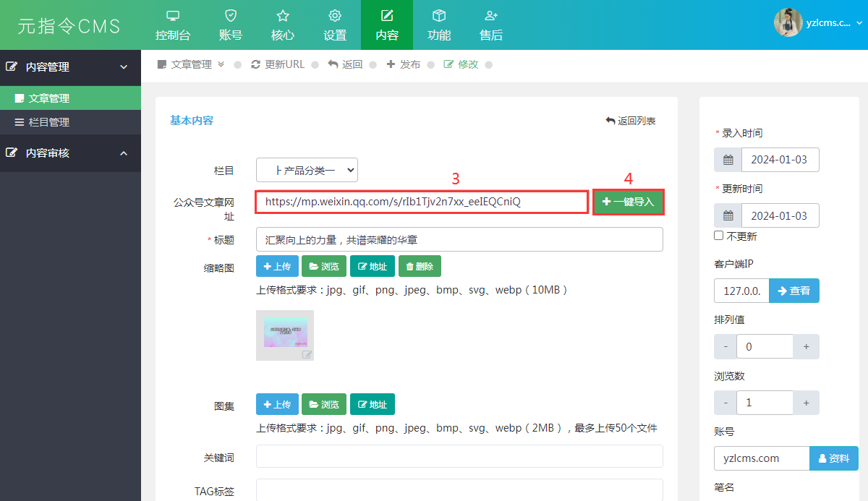The image size is (868, 501).
Task: Click the 返回列表 link
Action: (631, 121)
